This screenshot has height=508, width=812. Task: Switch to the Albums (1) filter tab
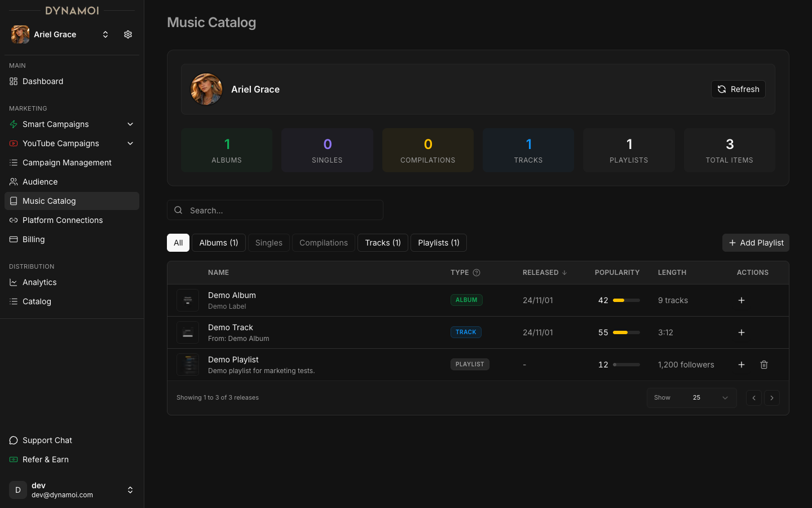coord(219,243)
